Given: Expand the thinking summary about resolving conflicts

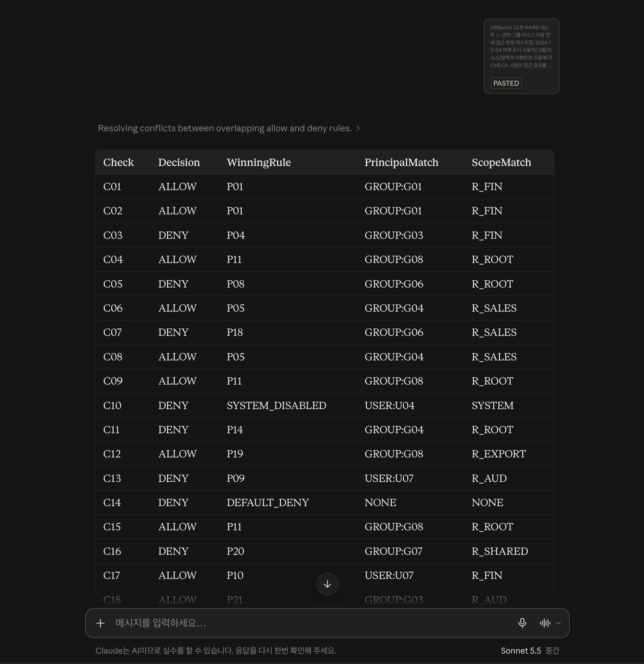Looking at the screenshot, I should (229, 128).
